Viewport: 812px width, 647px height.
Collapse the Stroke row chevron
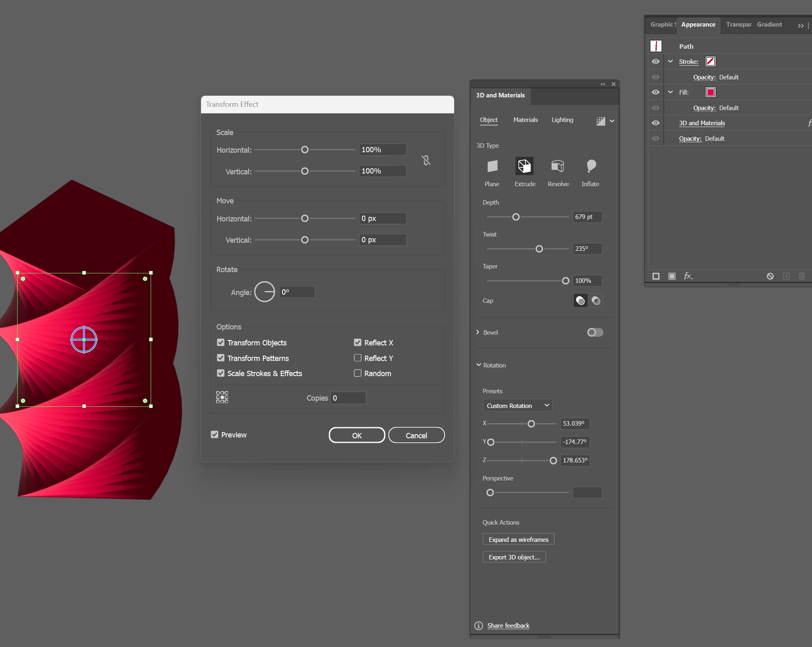670,61
